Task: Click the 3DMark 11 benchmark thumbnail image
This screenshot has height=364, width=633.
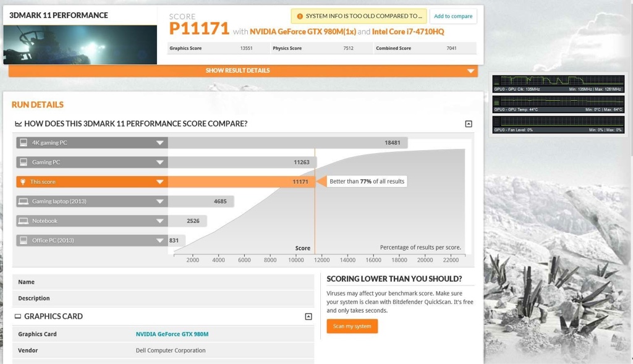Action: pos(80,44)
